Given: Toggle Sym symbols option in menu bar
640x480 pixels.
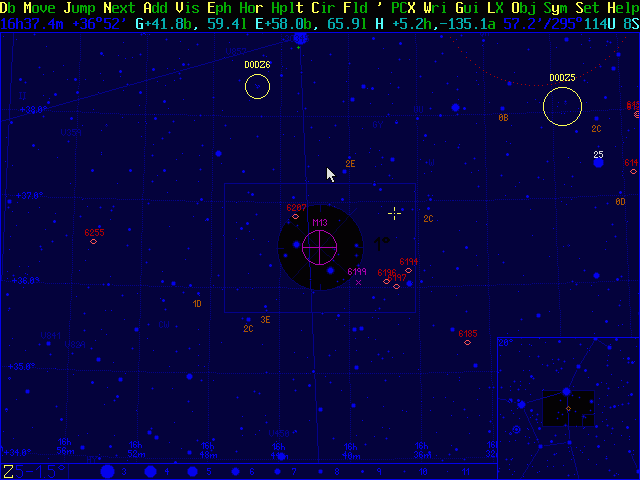Looking at the screenshot, I should [x=555, y=7].
